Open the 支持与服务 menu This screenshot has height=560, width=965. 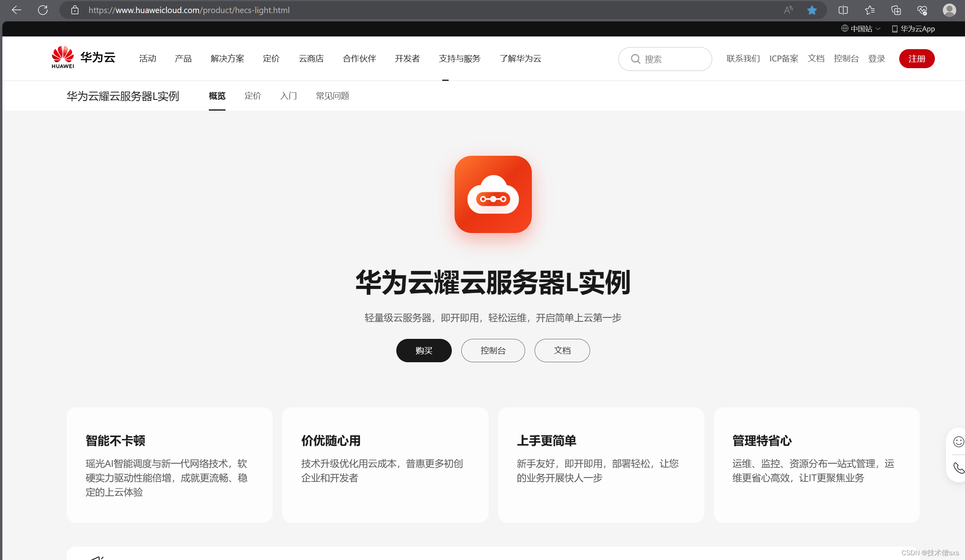click(x=459, y=58)
